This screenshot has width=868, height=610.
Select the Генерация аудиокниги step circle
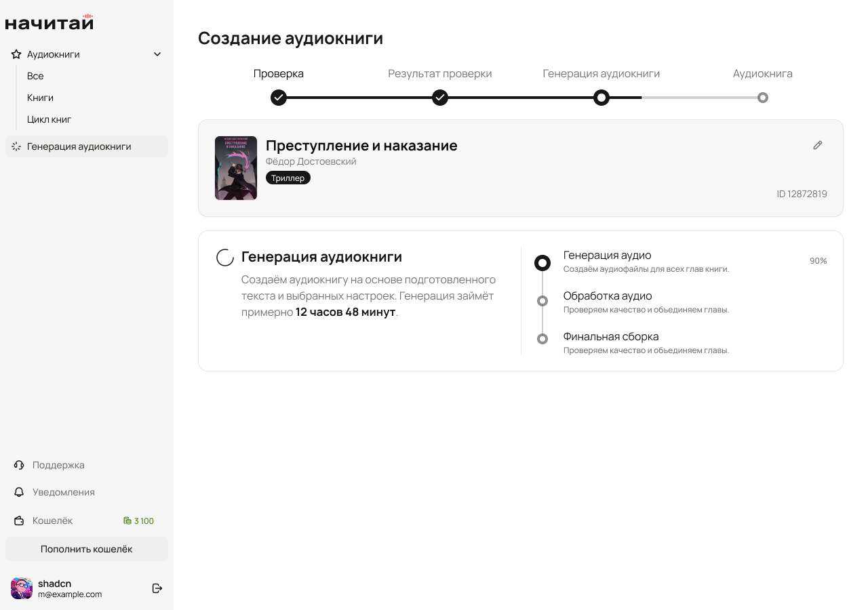point(601,98)
